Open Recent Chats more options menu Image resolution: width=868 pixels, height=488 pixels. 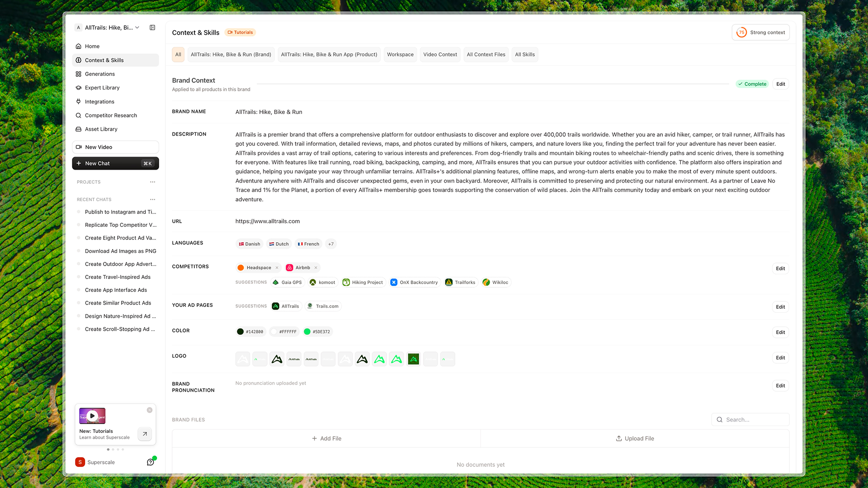coord(153,199)
